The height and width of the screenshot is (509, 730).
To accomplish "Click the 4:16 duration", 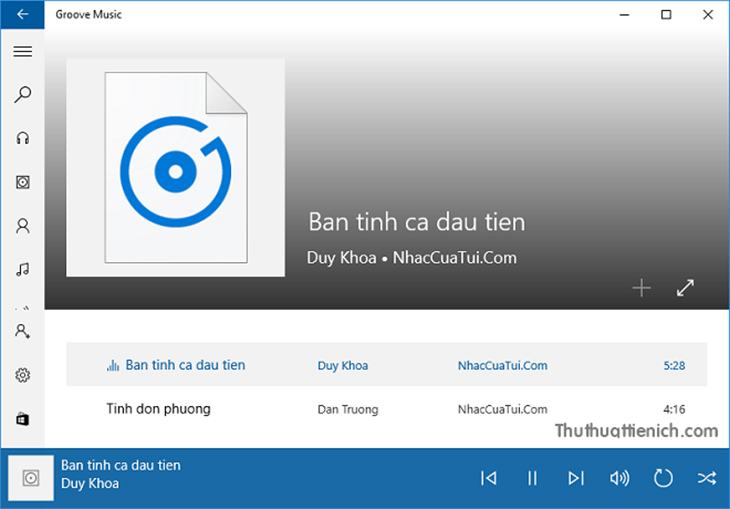I will [x=674, y=409].
